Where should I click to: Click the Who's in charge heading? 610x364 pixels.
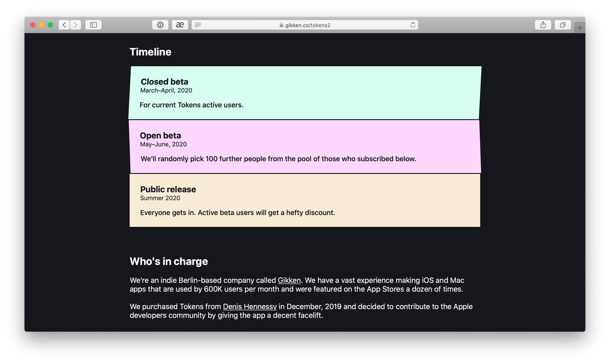(169, 261)
